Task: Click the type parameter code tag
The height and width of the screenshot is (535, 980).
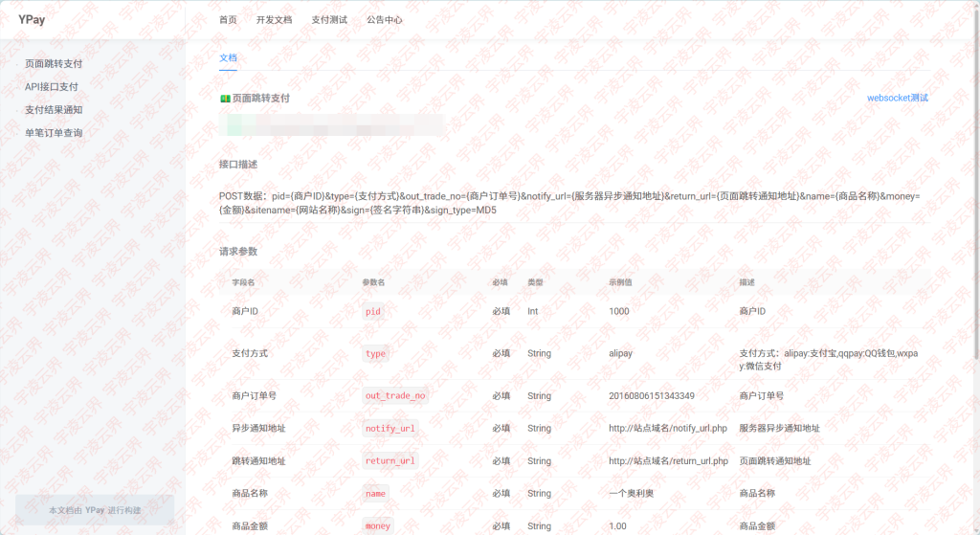Action: (375, 354)
